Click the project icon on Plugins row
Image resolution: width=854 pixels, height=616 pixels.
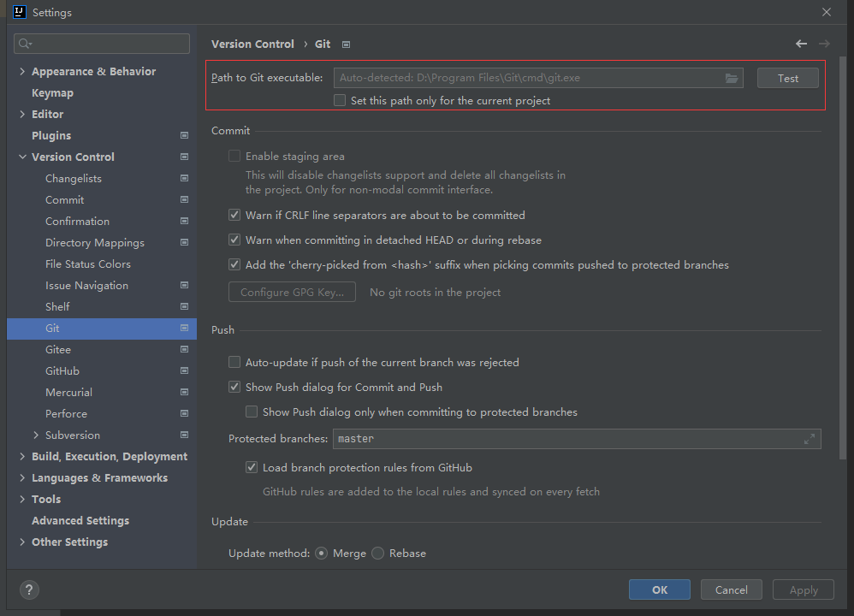point(184,135)
